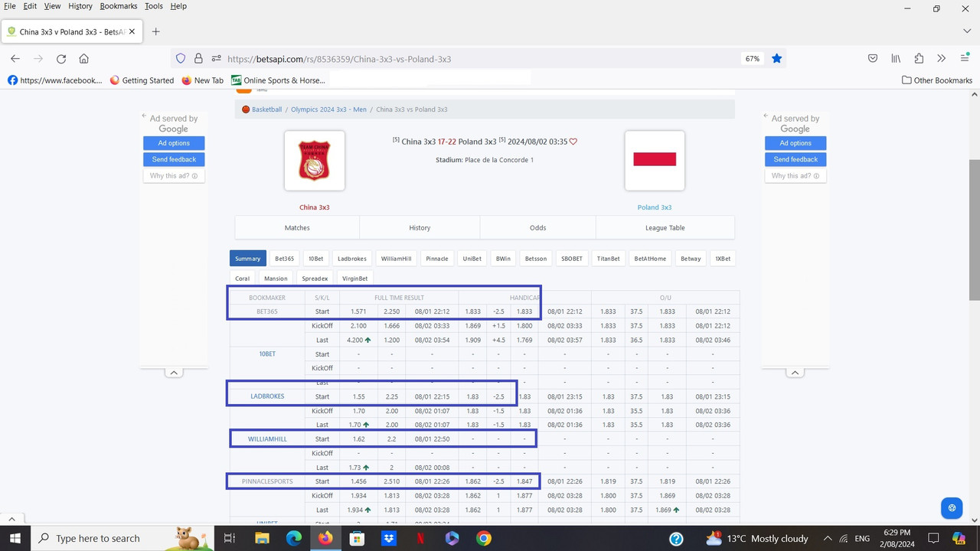Click the page vertical scrollbar

[x=974, y=230]
